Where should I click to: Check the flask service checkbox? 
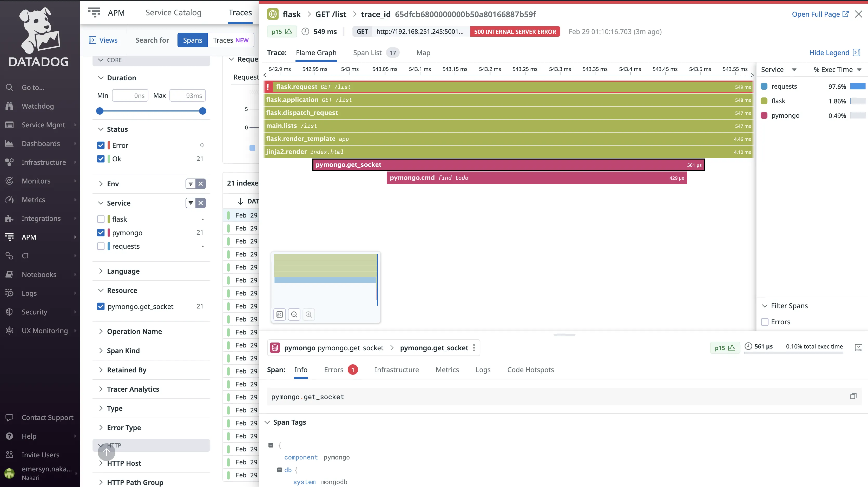101,219
